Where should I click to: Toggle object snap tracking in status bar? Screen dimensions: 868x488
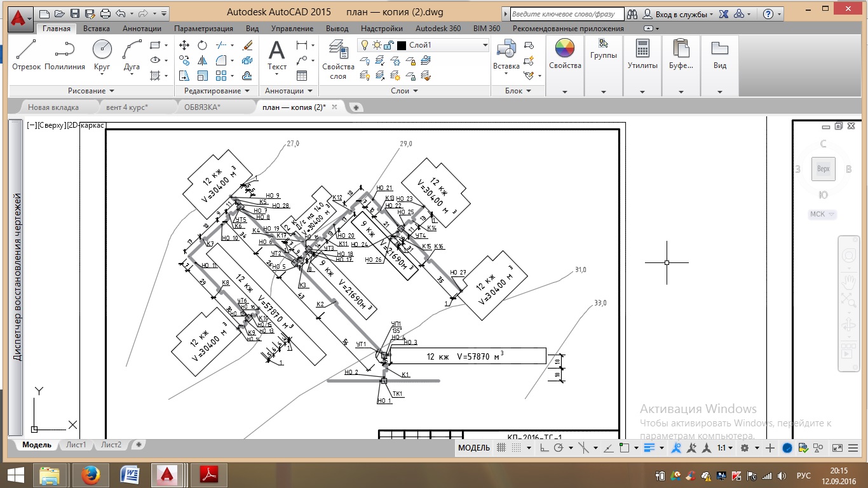pos(610,448)
